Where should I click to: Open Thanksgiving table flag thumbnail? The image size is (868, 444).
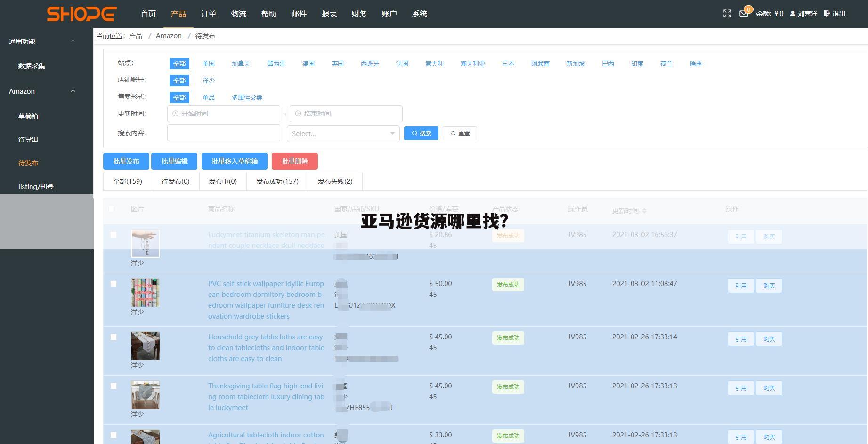coord(145,395)
